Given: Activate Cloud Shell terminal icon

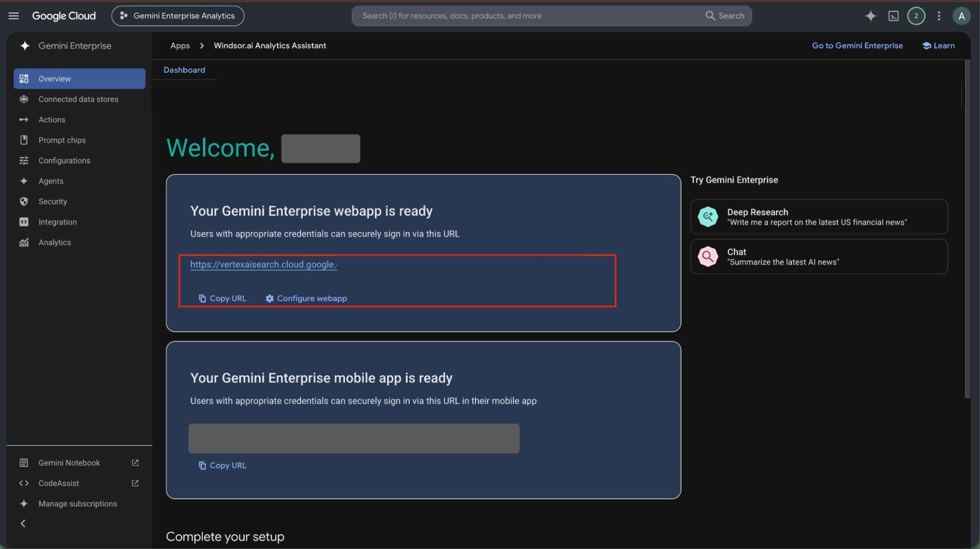Looking at the screenshot, I should [893, 16].
